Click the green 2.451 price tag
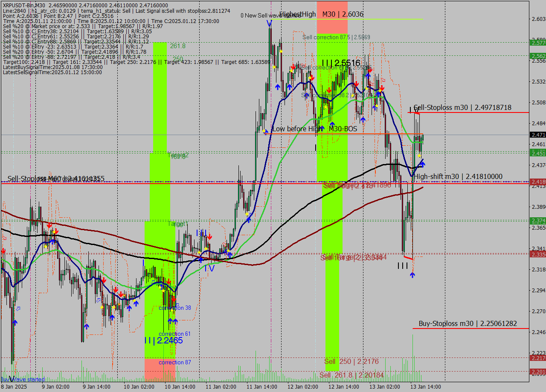 pos(537,153)
